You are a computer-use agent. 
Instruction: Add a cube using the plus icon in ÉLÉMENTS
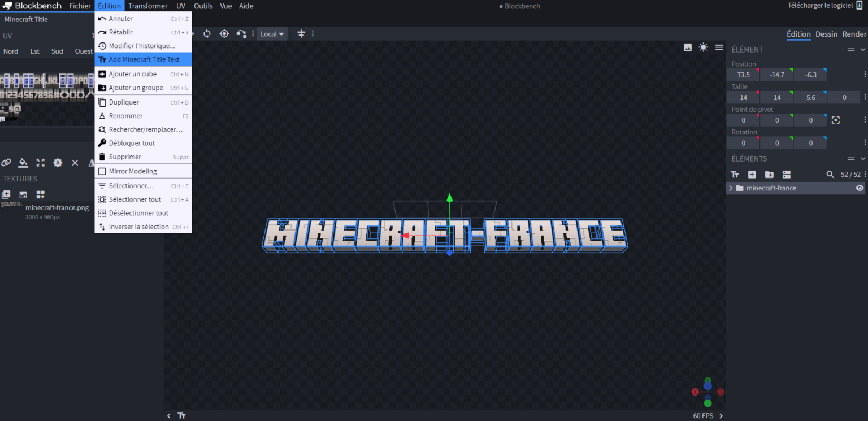(752, 175)
